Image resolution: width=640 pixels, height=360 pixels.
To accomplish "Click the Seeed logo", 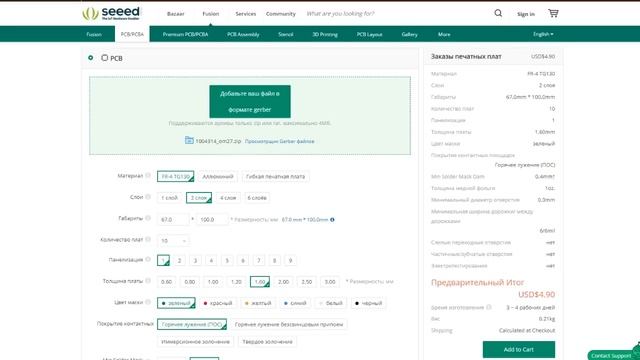I will pyautogui.click(x=111, y=13).
